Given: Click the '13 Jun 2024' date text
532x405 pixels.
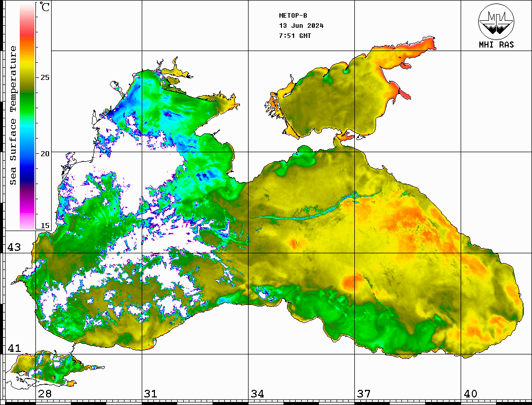Looking at the screenshot, I should tap(301, 26).
